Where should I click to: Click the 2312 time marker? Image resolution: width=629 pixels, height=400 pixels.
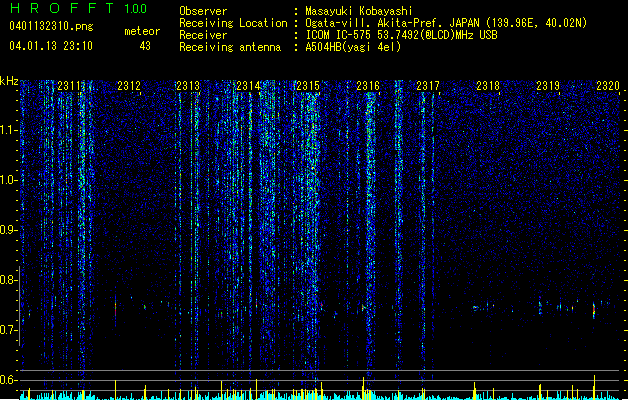(x=129, y=86)
